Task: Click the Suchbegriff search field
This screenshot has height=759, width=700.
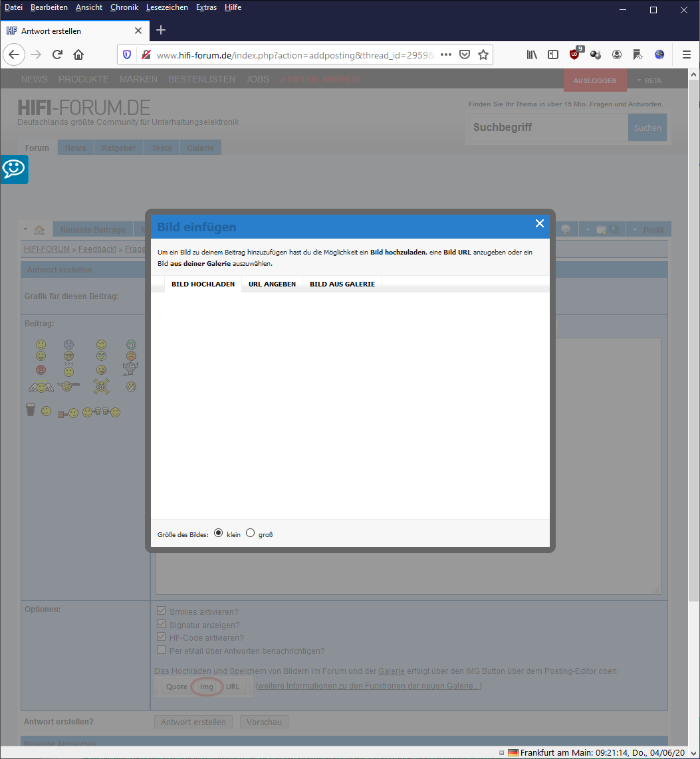Action: point(548,128)
